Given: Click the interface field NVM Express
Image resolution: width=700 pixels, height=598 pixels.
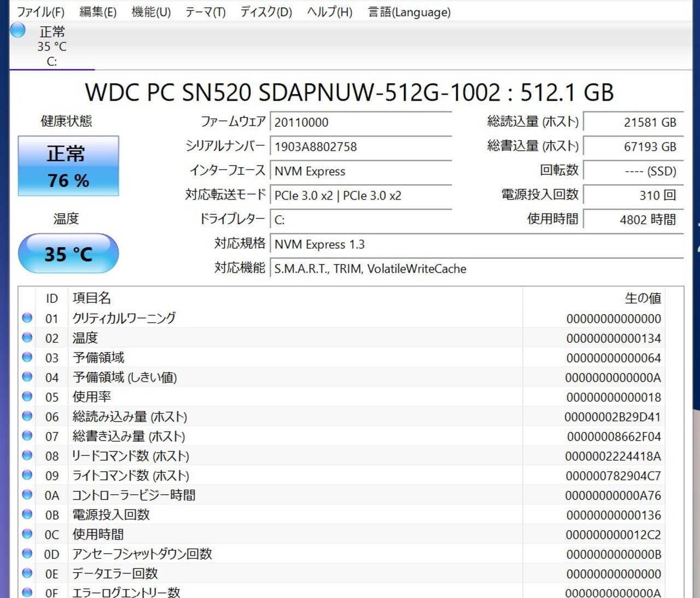Looking at the screenshot, I should point(361,171).
